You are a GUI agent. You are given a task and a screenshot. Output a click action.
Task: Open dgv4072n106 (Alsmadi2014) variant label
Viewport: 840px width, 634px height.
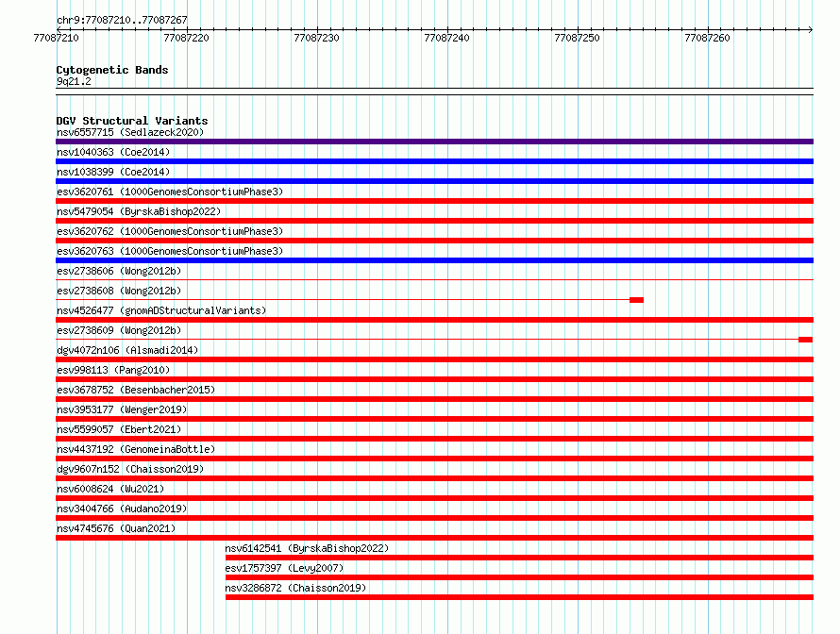127,350
